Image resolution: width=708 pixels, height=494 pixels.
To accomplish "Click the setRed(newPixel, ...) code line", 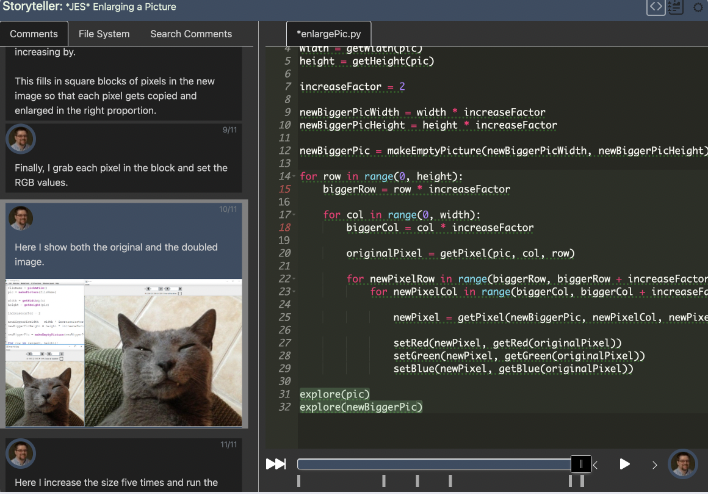I will (x=508, y=343).
